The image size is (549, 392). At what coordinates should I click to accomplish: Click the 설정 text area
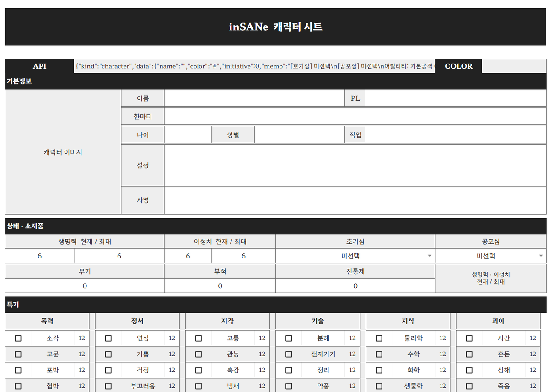[x=355, y=165]
